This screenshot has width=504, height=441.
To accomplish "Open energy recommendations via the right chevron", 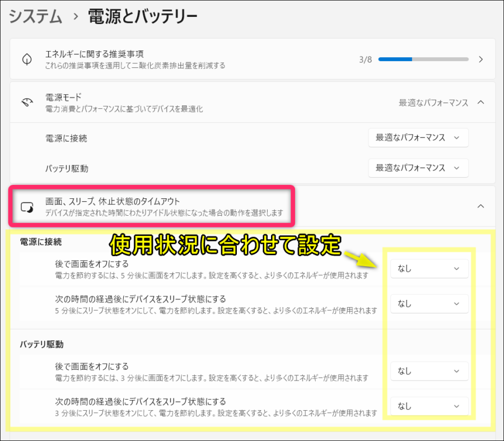I will pyautogui.click(x=480, y=59).
